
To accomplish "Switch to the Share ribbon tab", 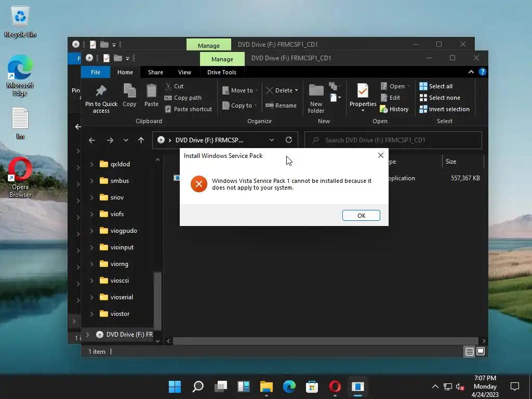I will pos(155,72).
